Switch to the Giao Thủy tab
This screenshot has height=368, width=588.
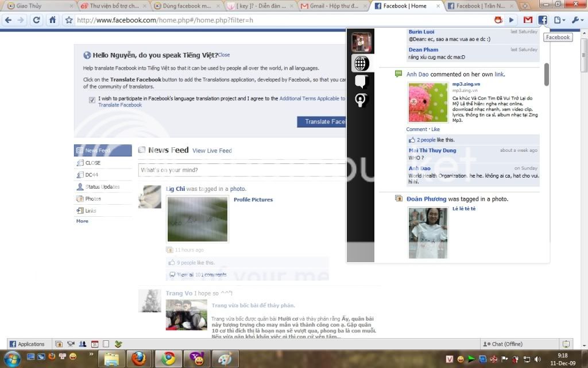coord(39,6)
